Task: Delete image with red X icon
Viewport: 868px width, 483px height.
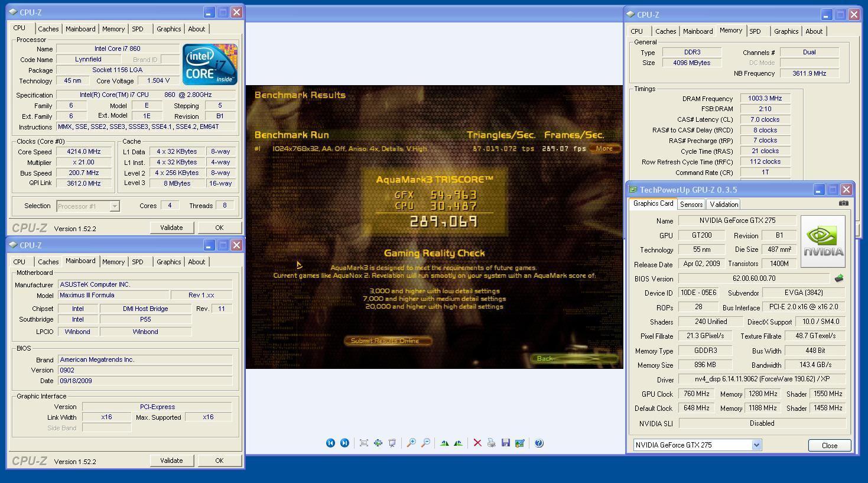Action: pyautogui.click(x=477, y=443)
